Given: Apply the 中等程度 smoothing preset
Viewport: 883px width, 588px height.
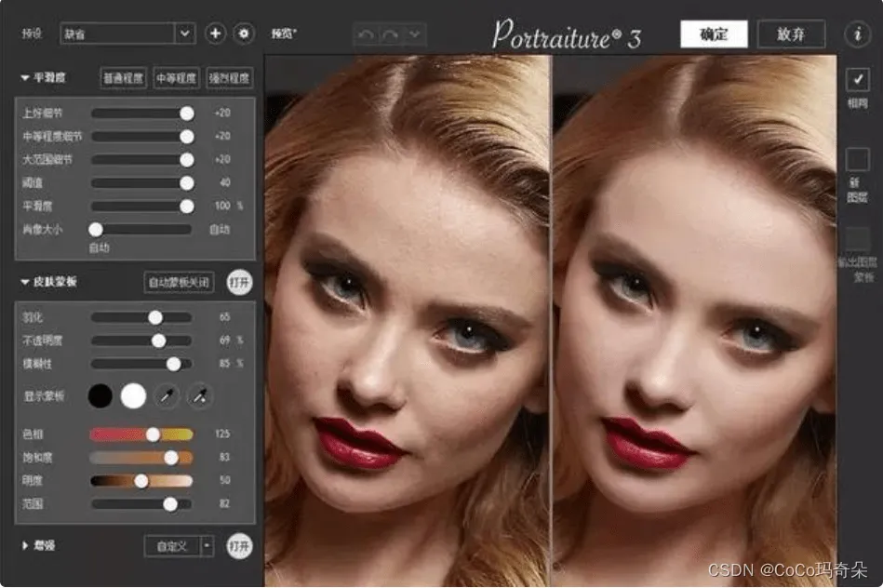Looking at the screenshot, I should [176, 78].
